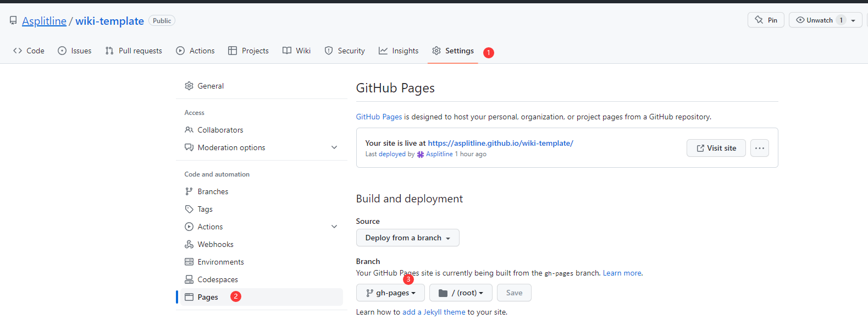
Task: Click the Pin button
Action: point(766,20)
